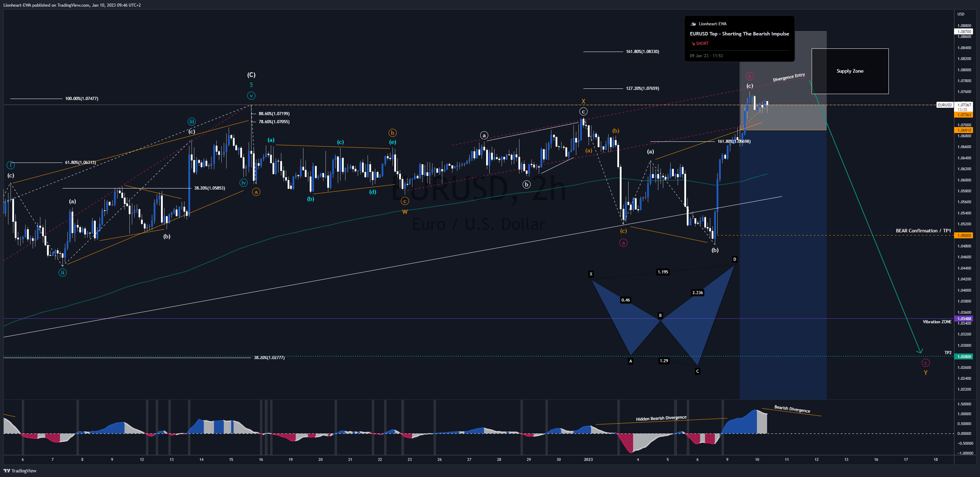Click the harmonic ratio label 1.195

663,272
